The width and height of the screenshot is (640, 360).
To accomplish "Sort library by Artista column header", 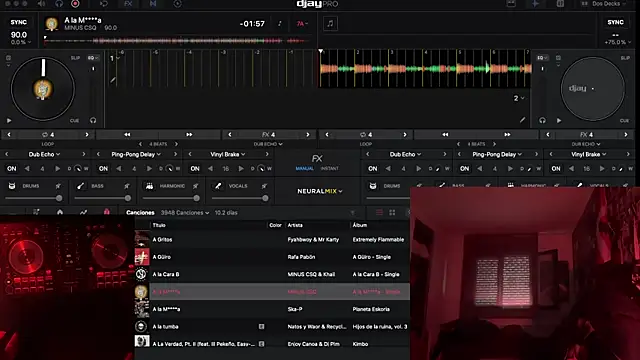I will [x=295, y=225].
